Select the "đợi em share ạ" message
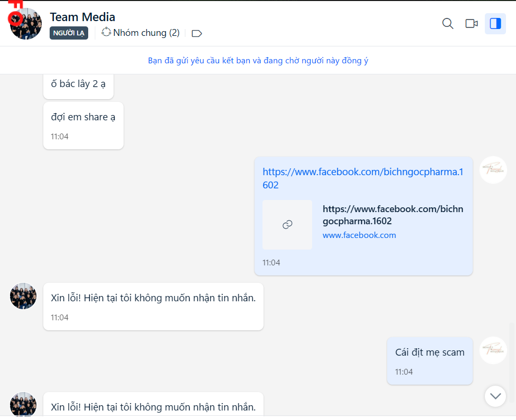The image size is (516, 420). 83,117
